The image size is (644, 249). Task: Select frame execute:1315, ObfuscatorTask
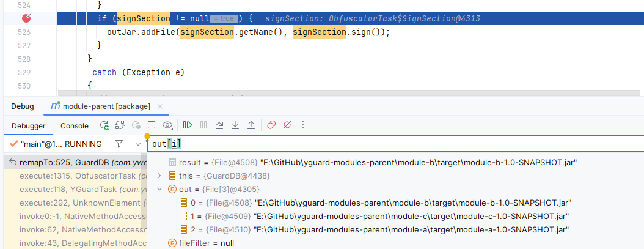point(75,176)
